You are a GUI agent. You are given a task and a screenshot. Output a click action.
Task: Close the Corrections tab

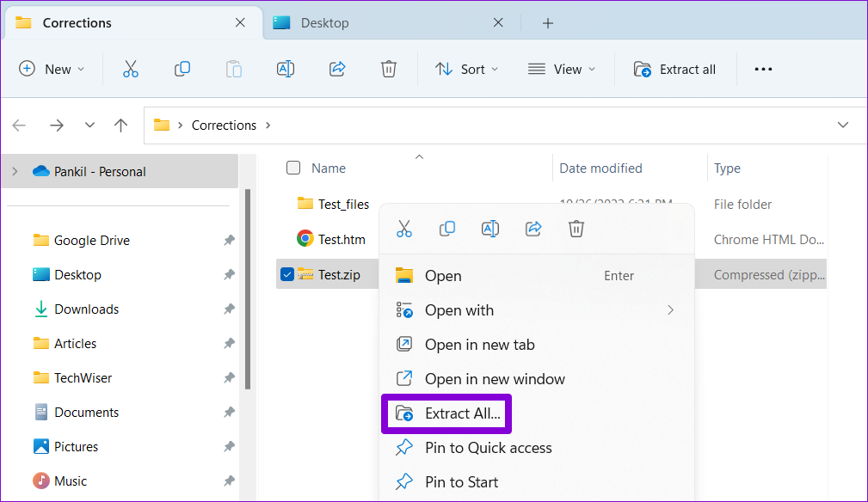click(240, 22)
